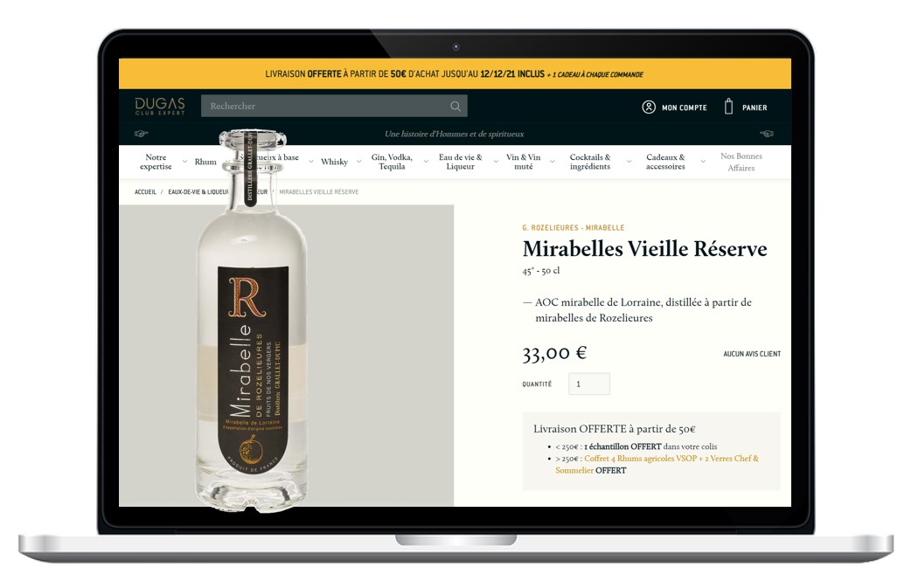Open the Mon Compte user icon
This screenshot has width=918, height=588.
point(648,107)
